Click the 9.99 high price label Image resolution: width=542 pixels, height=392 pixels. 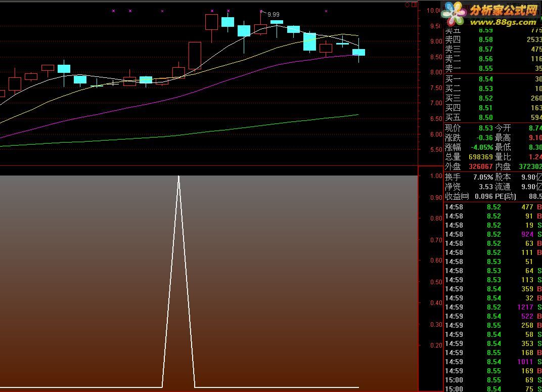point(274,15)
